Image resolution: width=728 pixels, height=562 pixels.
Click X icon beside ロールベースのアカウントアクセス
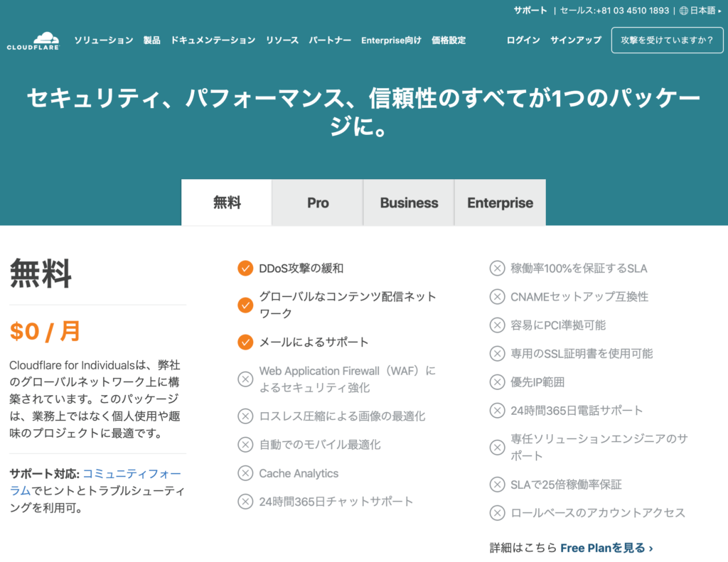pos(497,513)
